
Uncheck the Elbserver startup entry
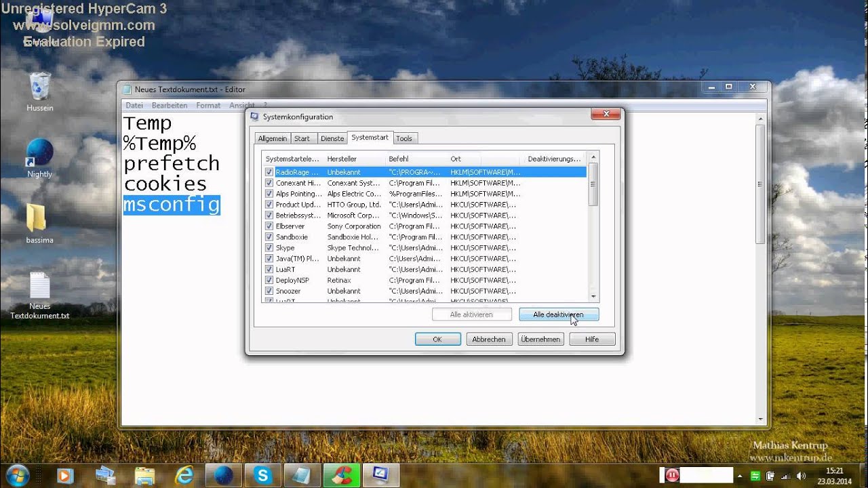(269, 226)
